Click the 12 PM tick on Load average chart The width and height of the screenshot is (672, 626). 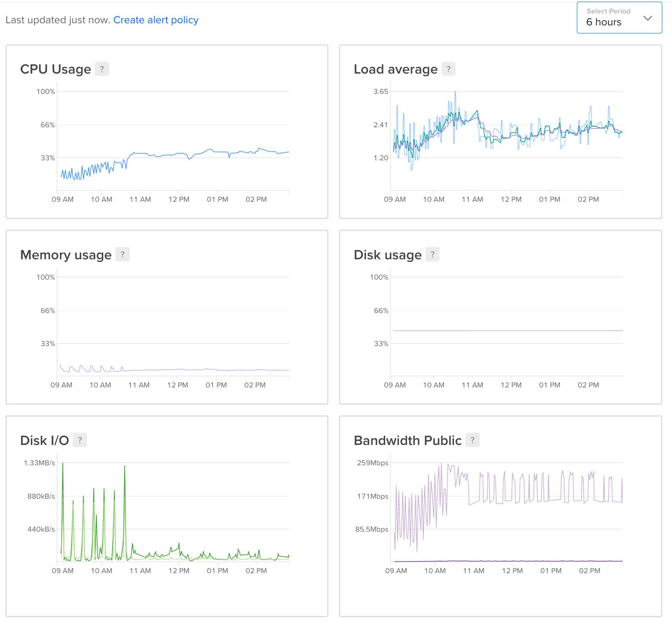[511, 199]
